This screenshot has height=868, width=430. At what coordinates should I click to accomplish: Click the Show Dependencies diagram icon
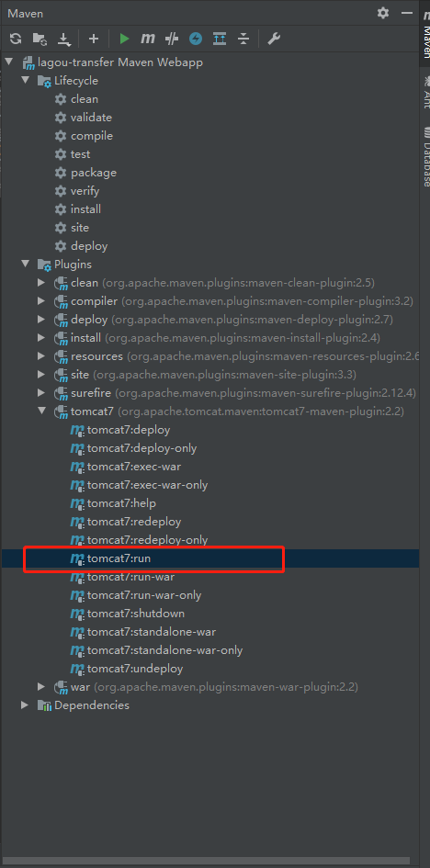(x=220, y=39)
